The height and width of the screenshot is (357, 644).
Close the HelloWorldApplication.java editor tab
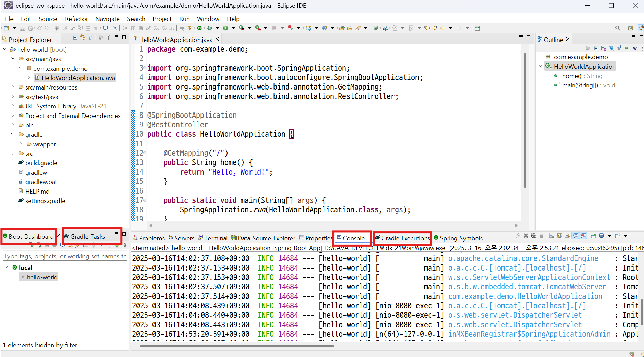[217, 39]
